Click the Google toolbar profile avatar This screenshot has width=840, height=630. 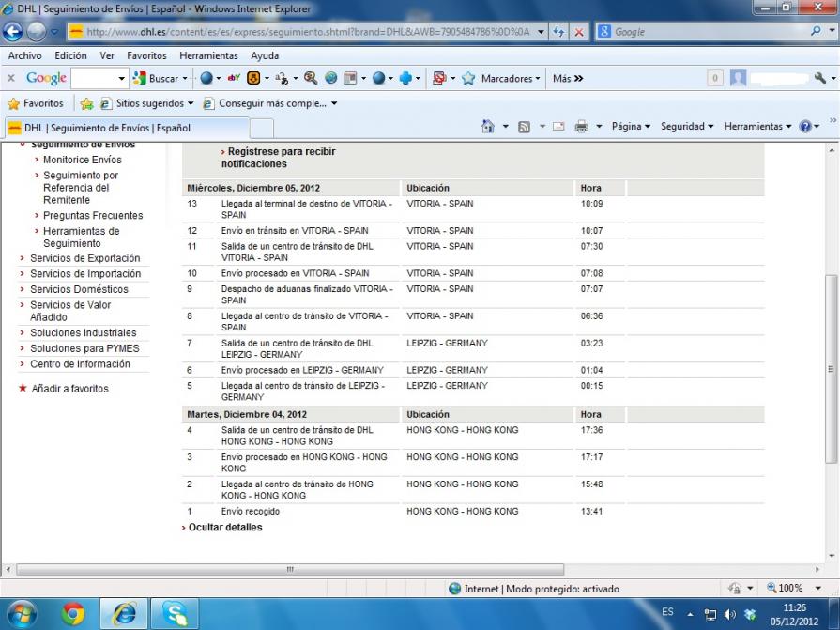click(738, 78)
